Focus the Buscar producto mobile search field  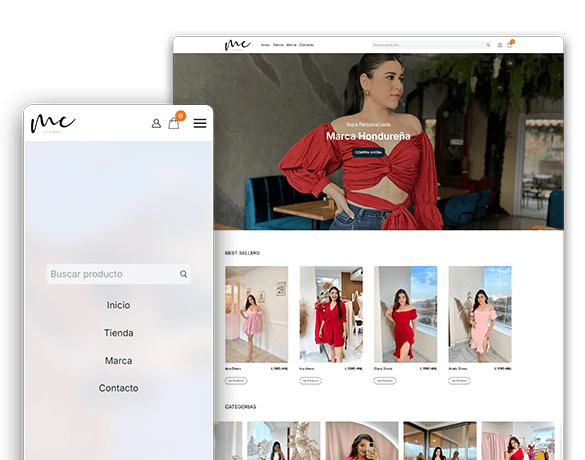click(x=119, y=274)
